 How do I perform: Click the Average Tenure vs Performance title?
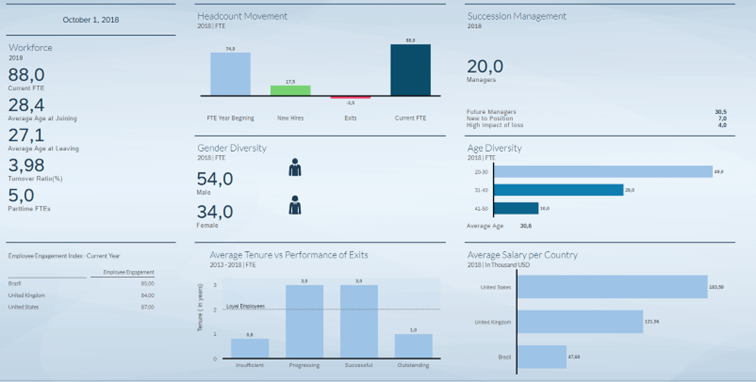click(x=288, y=255)
